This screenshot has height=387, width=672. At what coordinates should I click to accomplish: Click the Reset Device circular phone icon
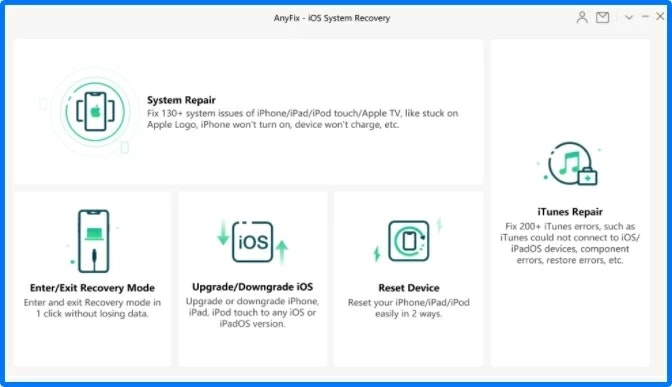pyautogui.click(x=408, y=241)
